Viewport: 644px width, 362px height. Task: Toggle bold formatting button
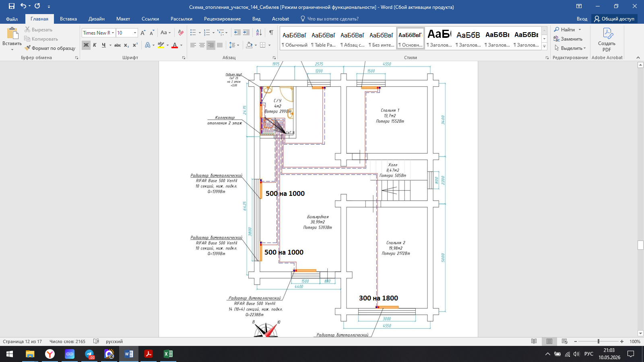coord(86,45)
